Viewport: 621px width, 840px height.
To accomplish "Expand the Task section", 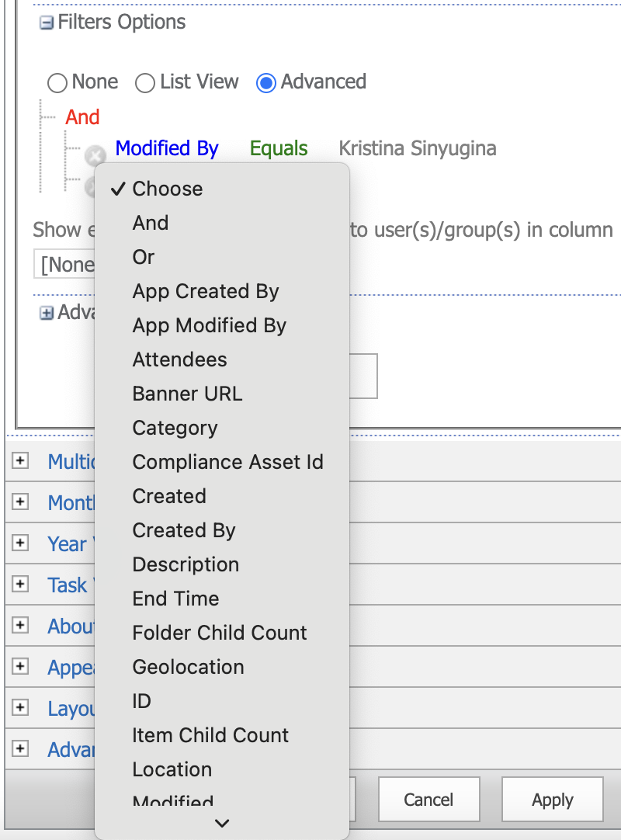I will pyautogui.click(x=19, y=585).
